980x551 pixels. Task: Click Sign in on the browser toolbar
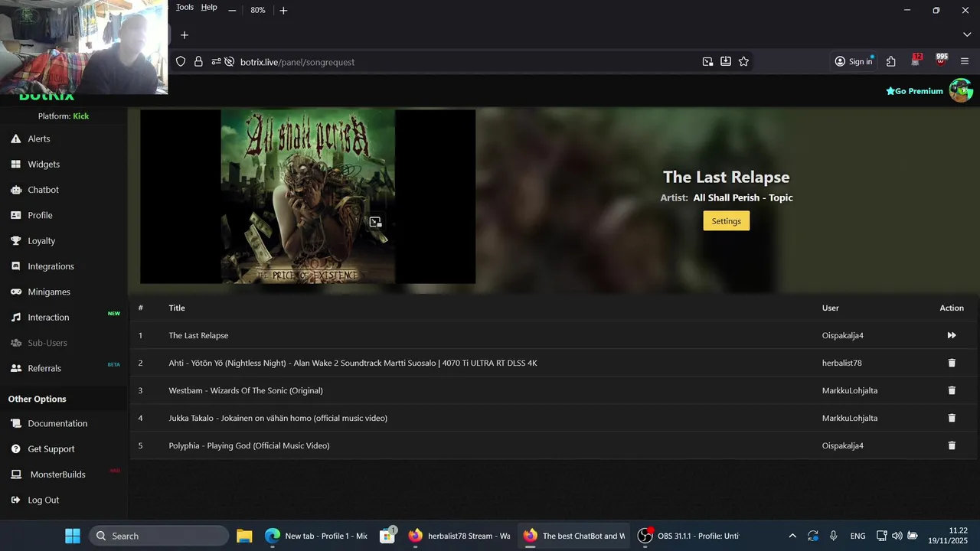(x=854, y=62)
